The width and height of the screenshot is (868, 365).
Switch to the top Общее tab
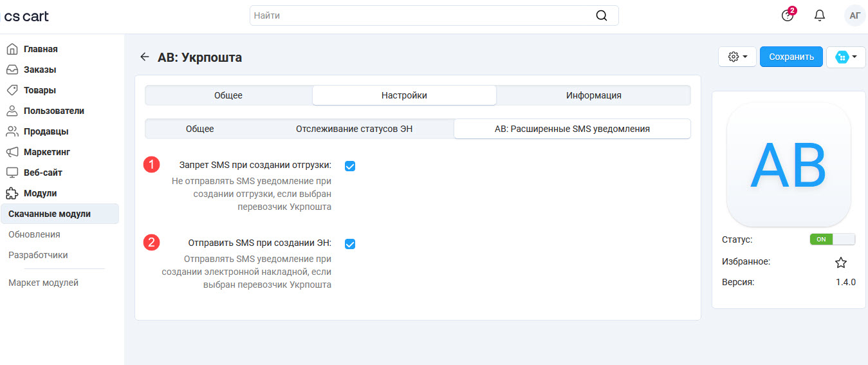[x=228, y=95]
